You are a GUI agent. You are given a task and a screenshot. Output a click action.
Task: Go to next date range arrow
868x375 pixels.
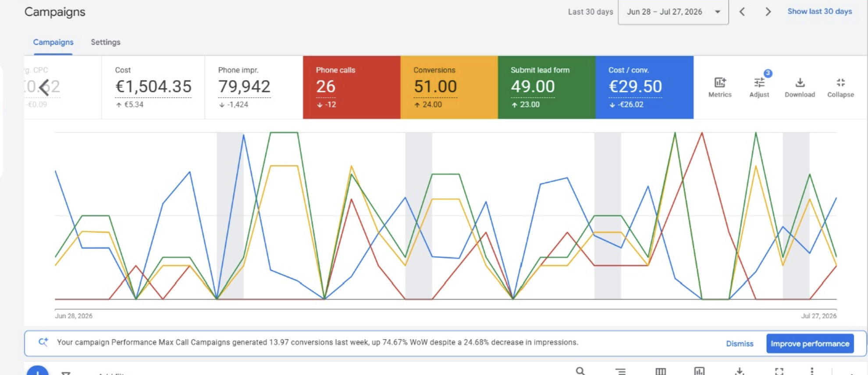tap(768, 12)
